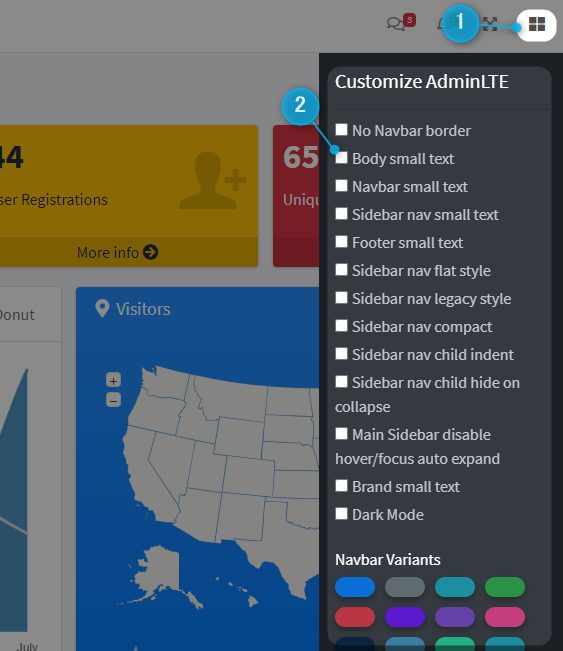Choose the pink navbar variant swatch
563x651 pixels.
tap(505, 617)
